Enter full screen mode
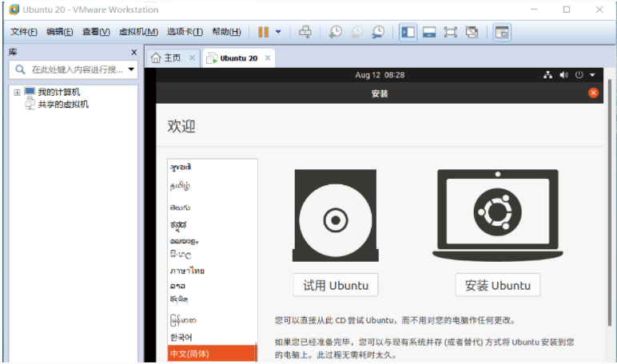Screen dimensions: 617x364 [x=450, y=32]
